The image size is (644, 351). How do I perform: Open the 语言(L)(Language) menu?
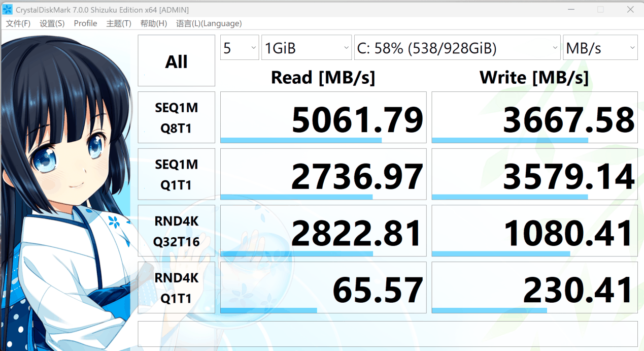(x=209, y=23)
